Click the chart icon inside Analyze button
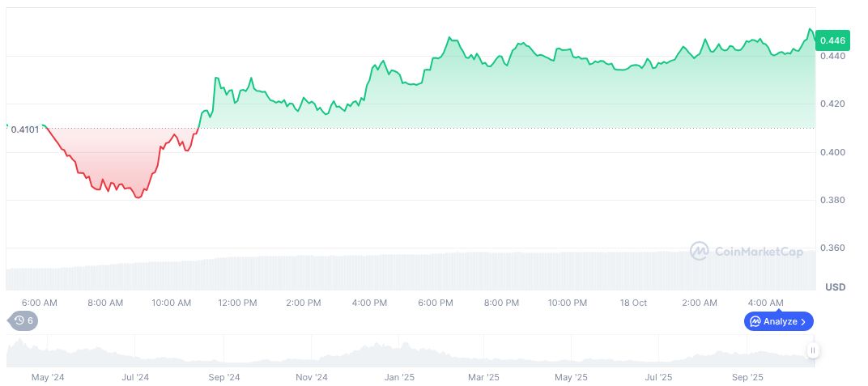 pos(755,321)
